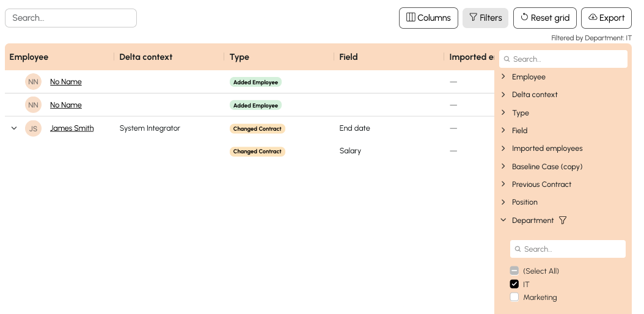Screen dimensions: 644x314
Task: Collapse the Department filter section
Action: click(503, 221)
